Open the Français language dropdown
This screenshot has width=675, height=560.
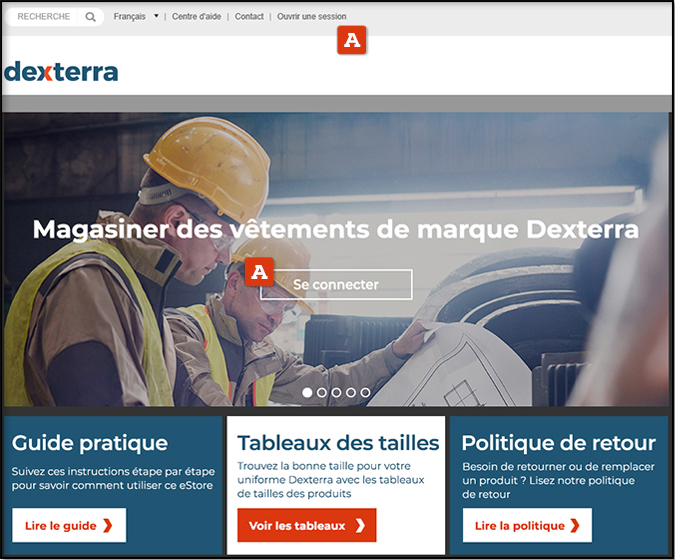136,17
